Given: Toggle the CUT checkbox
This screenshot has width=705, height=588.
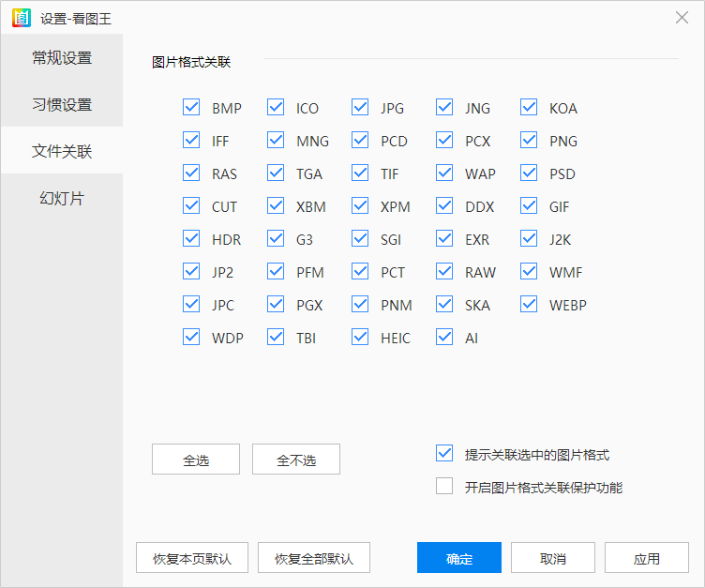Looking at the screenshot, I should click(191, 206).
